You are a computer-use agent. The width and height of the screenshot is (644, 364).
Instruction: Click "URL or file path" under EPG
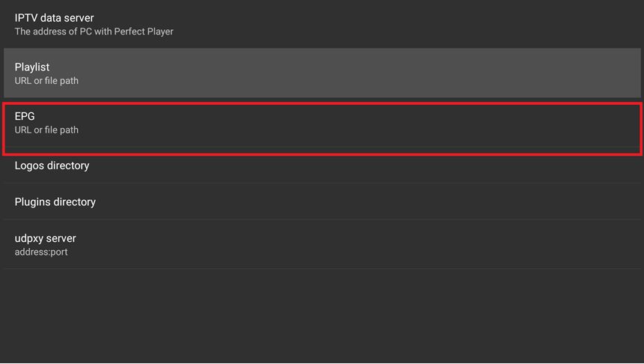point(46,130)
